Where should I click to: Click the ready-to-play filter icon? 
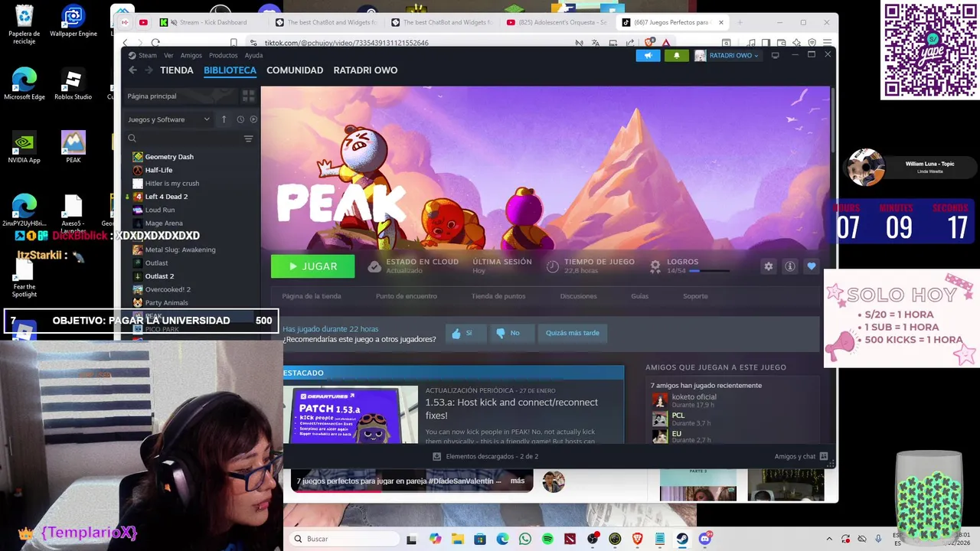253,119
